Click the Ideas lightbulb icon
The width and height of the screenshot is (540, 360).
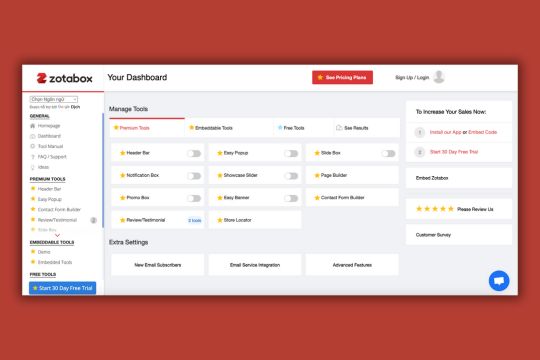click(33, 167)
